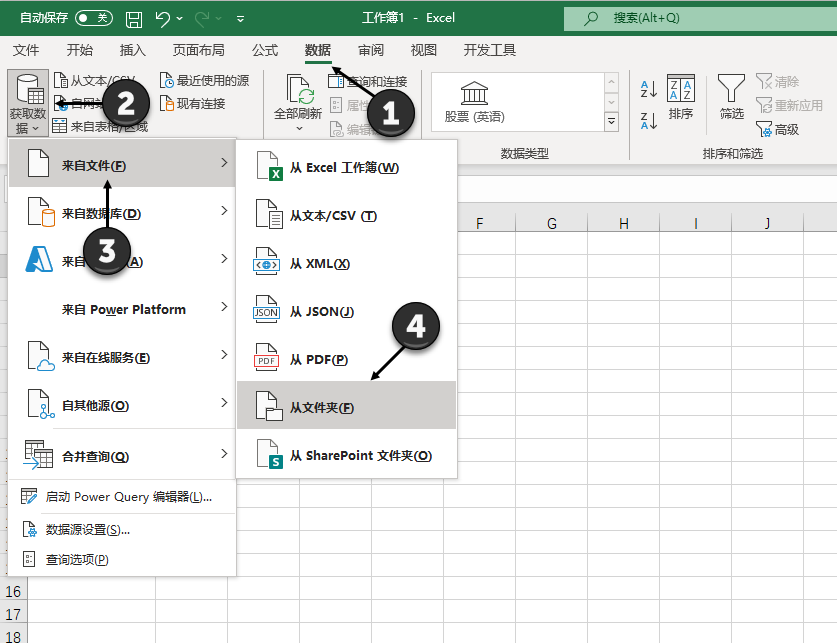Expand arrow beside 来自数据库(D)

[x=224, y=211]
